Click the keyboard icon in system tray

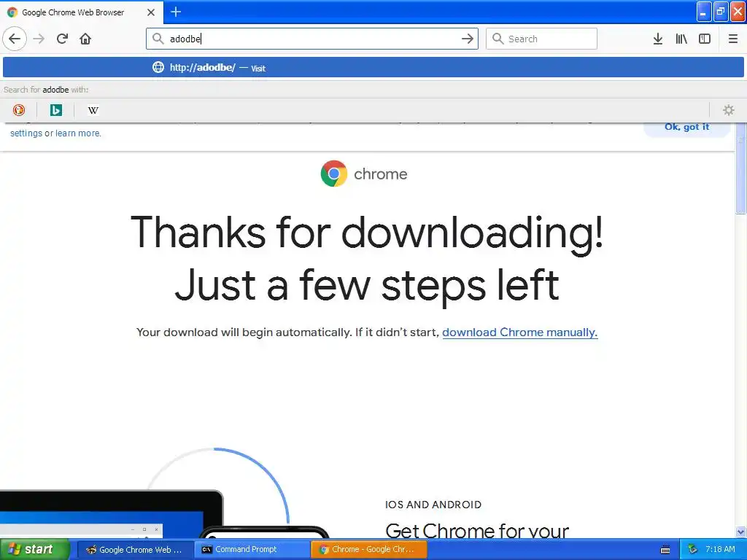tap(665, 550)
